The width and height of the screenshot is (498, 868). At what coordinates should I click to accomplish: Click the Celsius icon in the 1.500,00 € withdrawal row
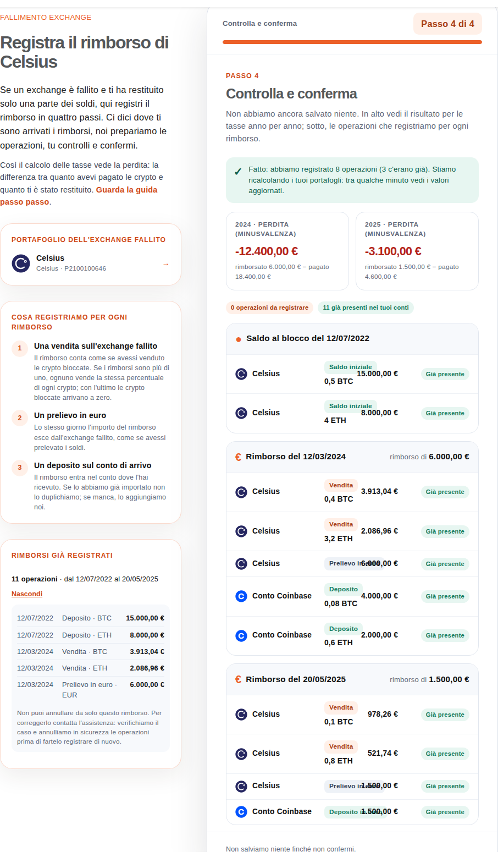click(x=241, y=786)
